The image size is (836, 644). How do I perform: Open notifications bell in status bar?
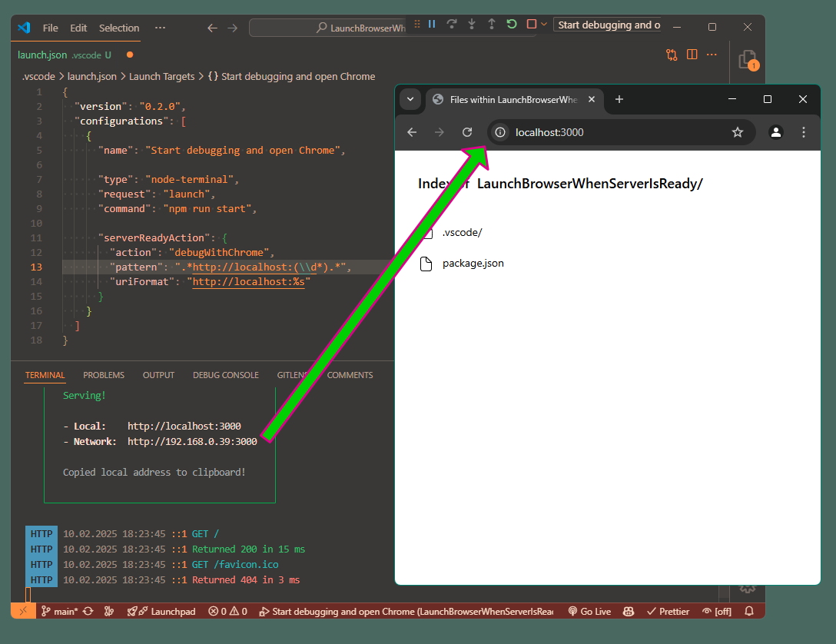tap(749, 611)
